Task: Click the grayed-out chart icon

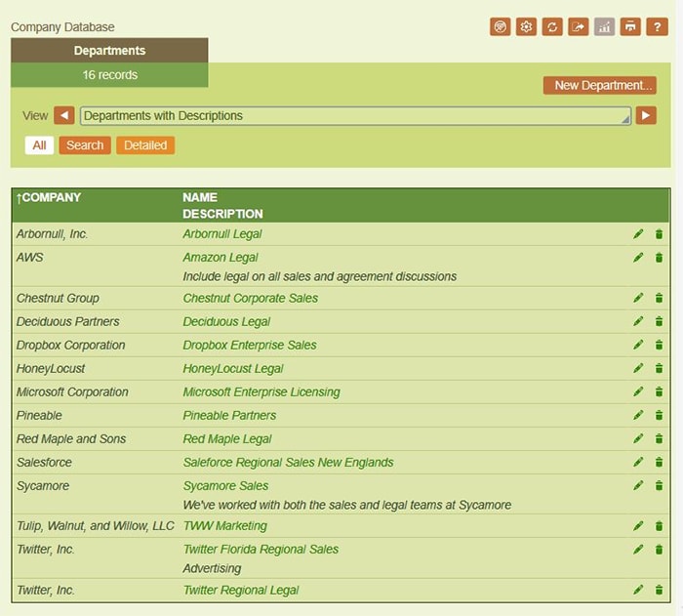Action: coord(605,26)
